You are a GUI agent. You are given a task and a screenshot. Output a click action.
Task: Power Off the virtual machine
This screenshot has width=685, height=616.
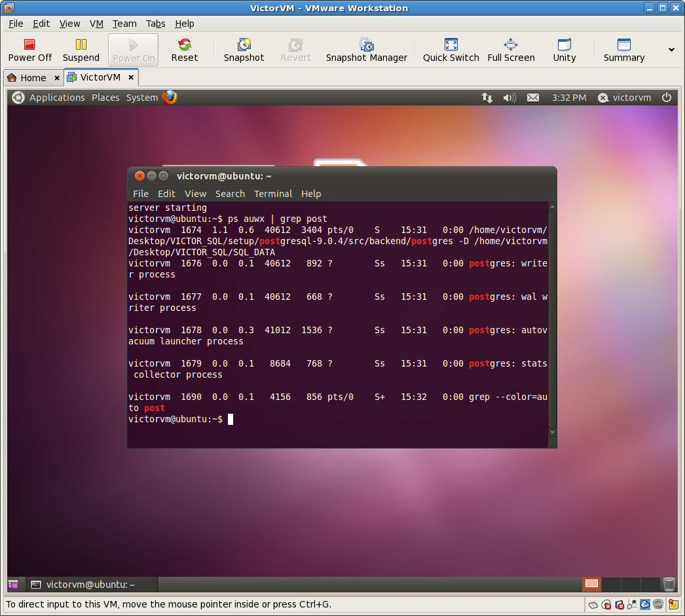[x=29, y=49]
